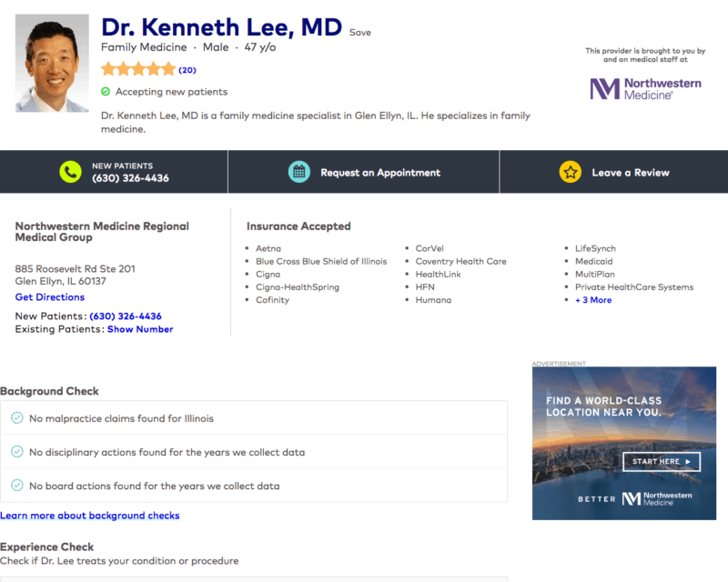The image size is (728, 582).
Task: Click the Family Medicine specialty text
Action: (144, 47)
